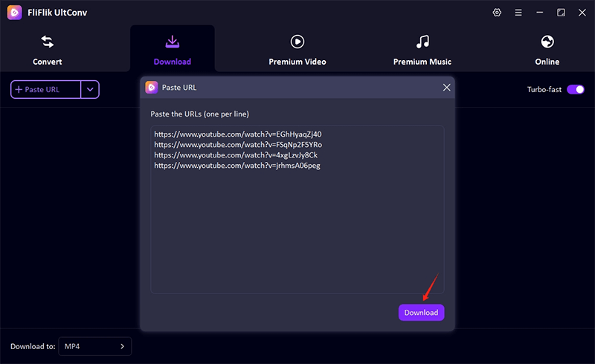The image size is (595, 364).
Task: Close the UltConv application window
Action: pyautogui.click(x=582, y=13)
